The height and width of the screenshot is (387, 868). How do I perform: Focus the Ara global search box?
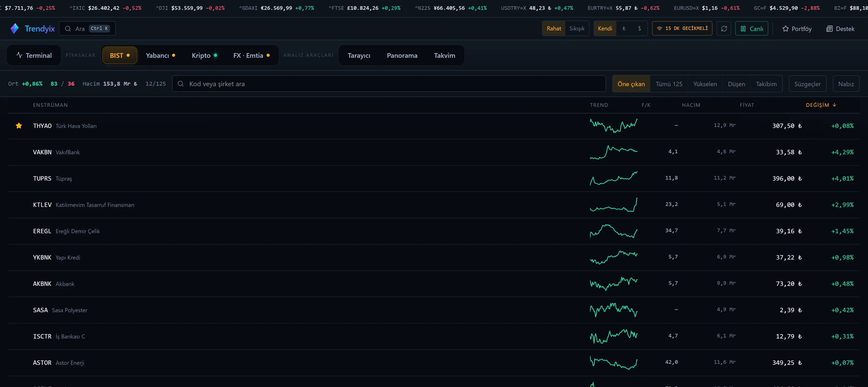[87, 29]
